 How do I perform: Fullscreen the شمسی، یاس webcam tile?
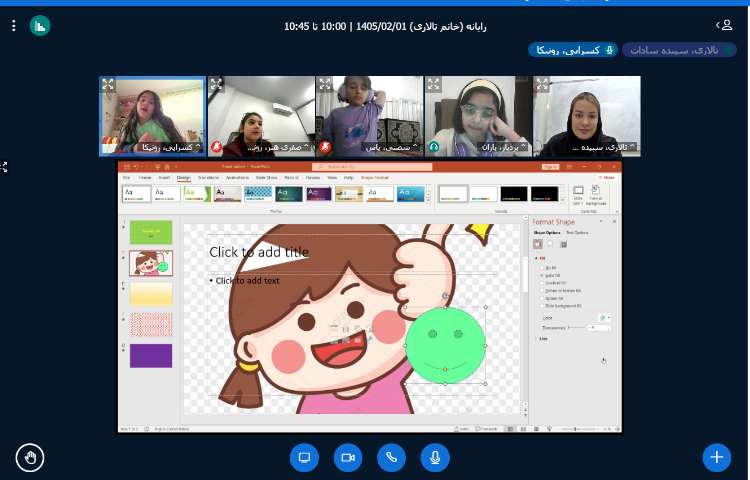325,85
